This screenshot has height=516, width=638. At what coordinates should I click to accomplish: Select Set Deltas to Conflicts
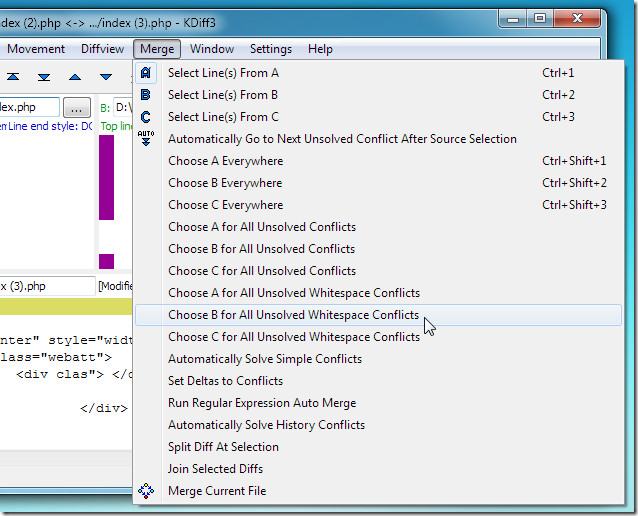[x=378, y=380]
